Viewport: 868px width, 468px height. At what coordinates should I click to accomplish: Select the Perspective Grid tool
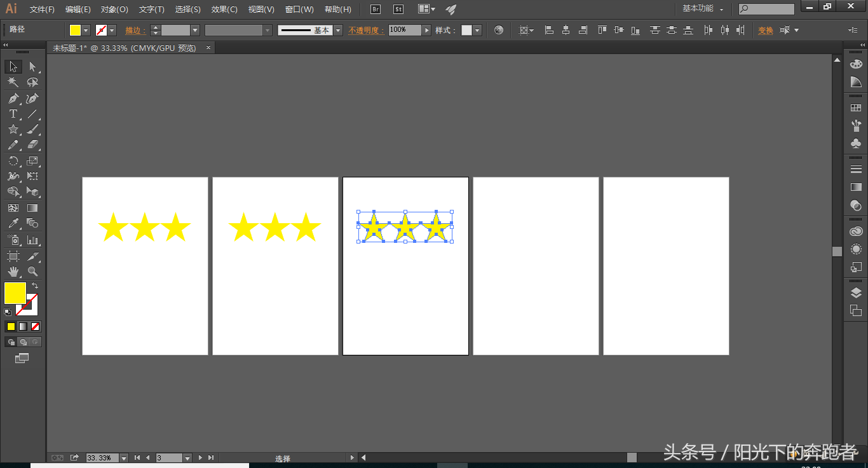point(32,191)
